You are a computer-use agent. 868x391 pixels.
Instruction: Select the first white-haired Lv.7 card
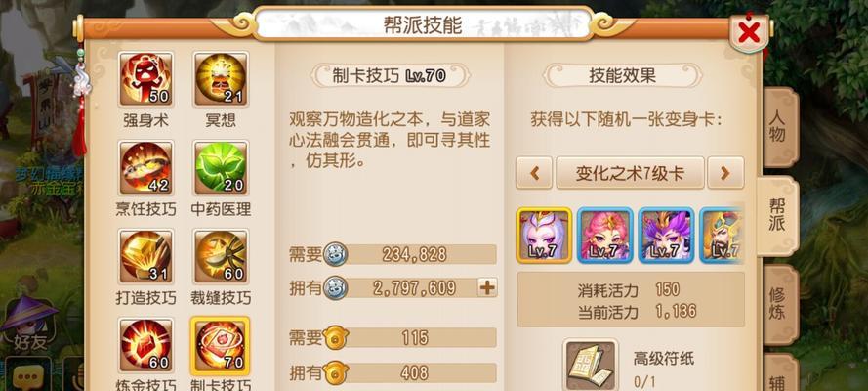[x=544, y=236]
